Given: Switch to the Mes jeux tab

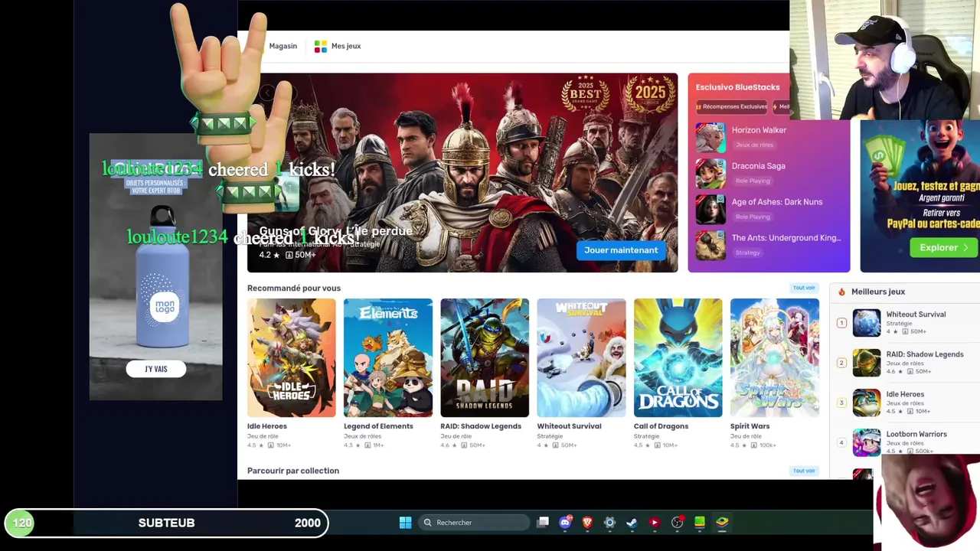Looking at the screenshot, I should [x=338, y=46].
